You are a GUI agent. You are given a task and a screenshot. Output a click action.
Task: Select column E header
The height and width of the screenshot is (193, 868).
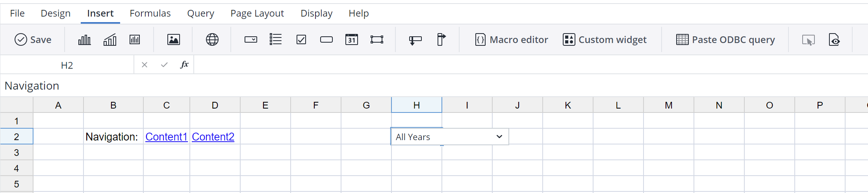265,105
